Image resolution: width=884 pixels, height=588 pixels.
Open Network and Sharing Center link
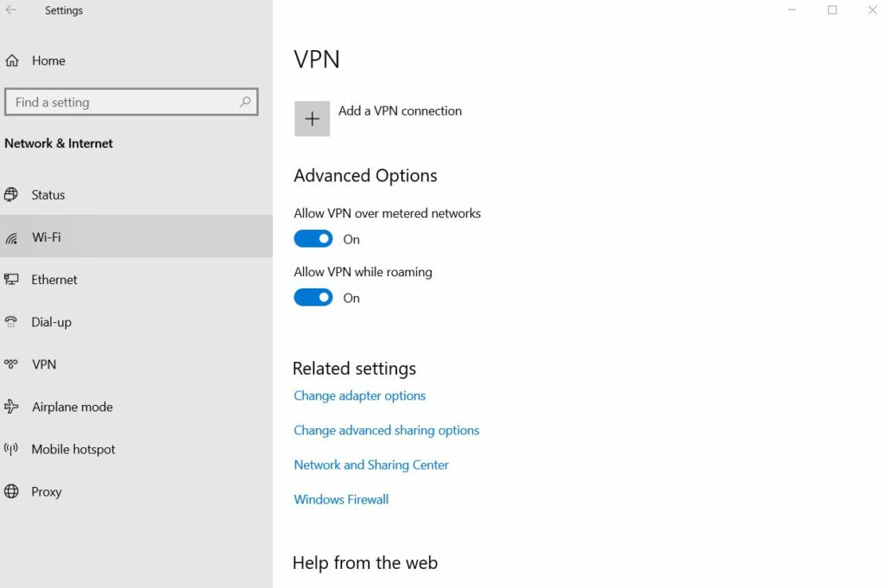[371, 465]
